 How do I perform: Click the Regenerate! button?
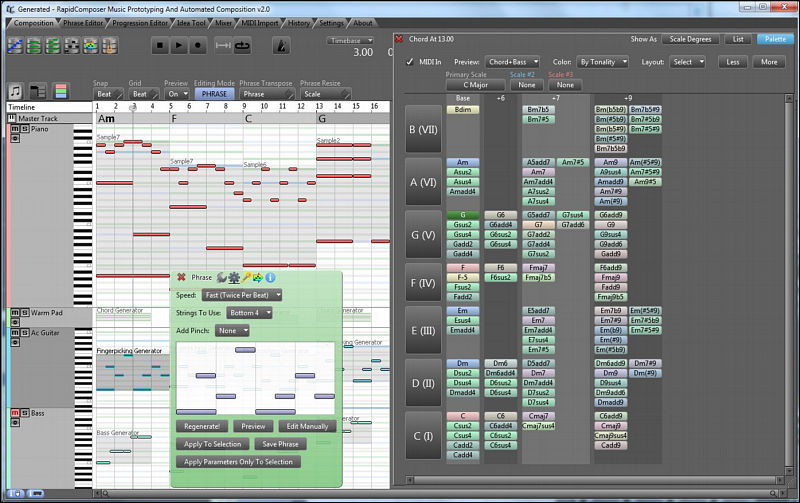[202, 426]
